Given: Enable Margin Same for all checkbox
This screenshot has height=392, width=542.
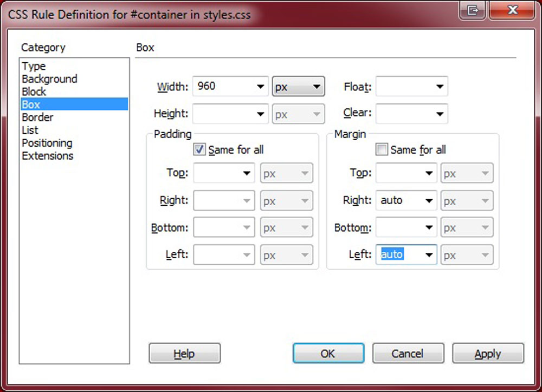Looking at the screenshot, I should [382, 149].
